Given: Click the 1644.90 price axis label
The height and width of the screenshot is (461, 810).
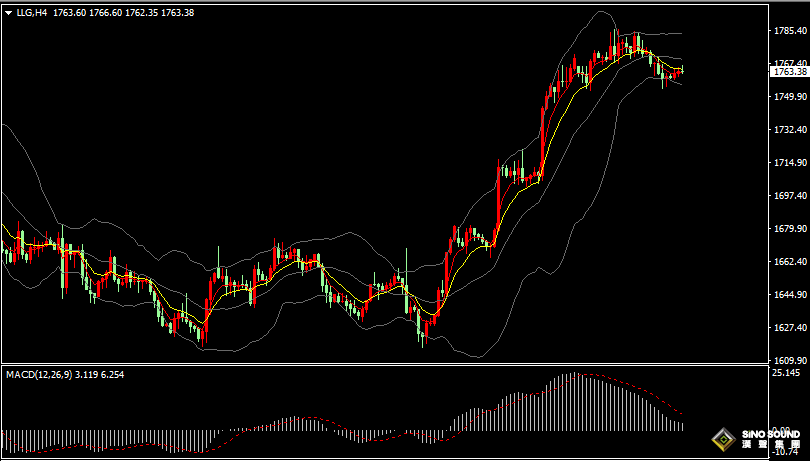Looking at the screenshot, I should [790, 295].
